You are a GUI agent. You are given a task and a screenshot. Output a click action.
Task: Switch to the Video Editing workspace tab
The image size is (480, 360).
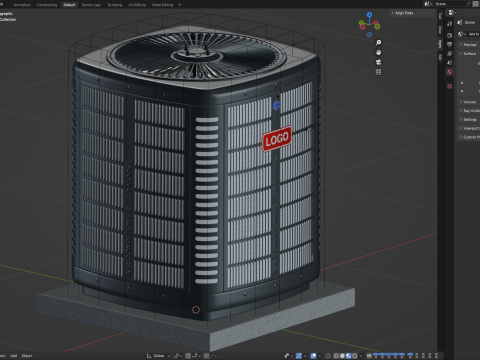coord(162,5)
